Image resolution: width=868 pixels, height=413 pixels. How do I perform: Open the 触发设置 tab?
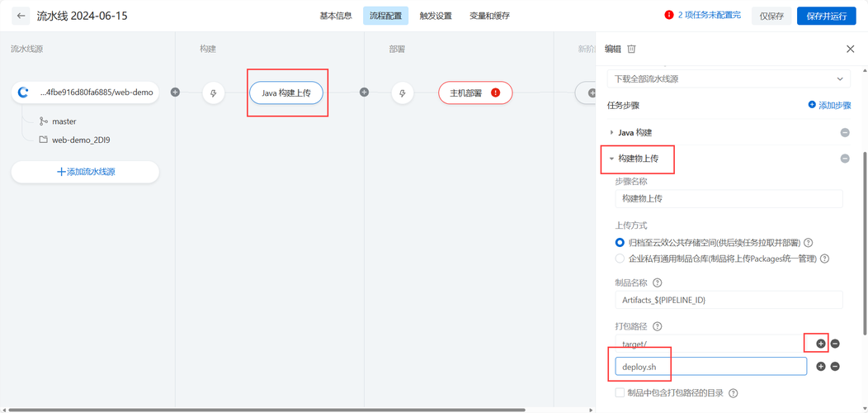pyautogui.click(x=436, y=16)
